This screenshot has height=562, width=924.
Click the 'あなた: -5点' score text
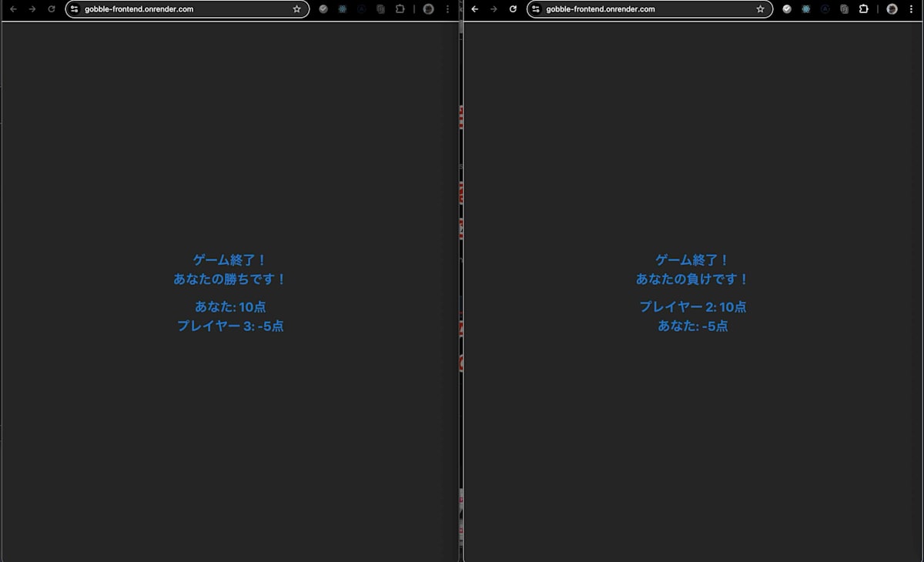(x=693, y=326)
